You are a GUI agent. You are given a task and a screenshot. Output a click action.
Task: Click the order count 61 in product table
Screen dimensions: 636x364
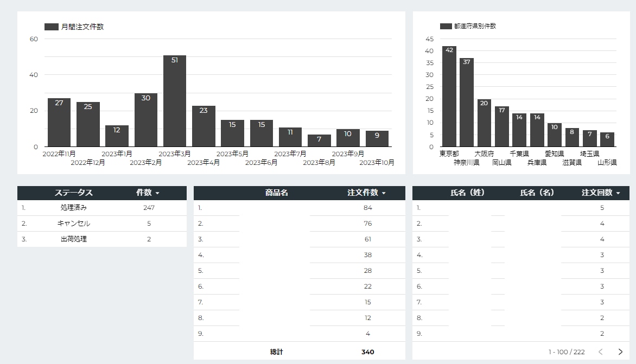[x=368, y=239]
